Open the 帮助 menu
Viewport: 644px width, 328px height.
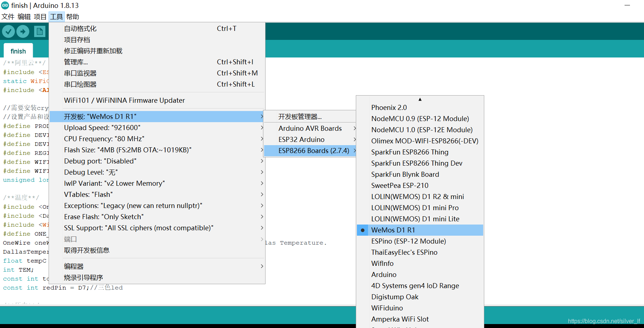click(73, 17)
